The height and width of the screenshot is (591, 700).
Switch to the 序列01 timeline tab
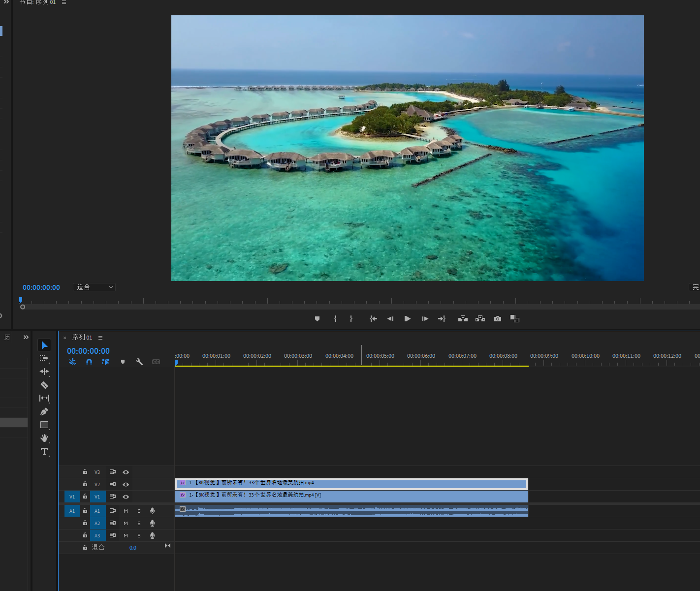pos(82,338)
